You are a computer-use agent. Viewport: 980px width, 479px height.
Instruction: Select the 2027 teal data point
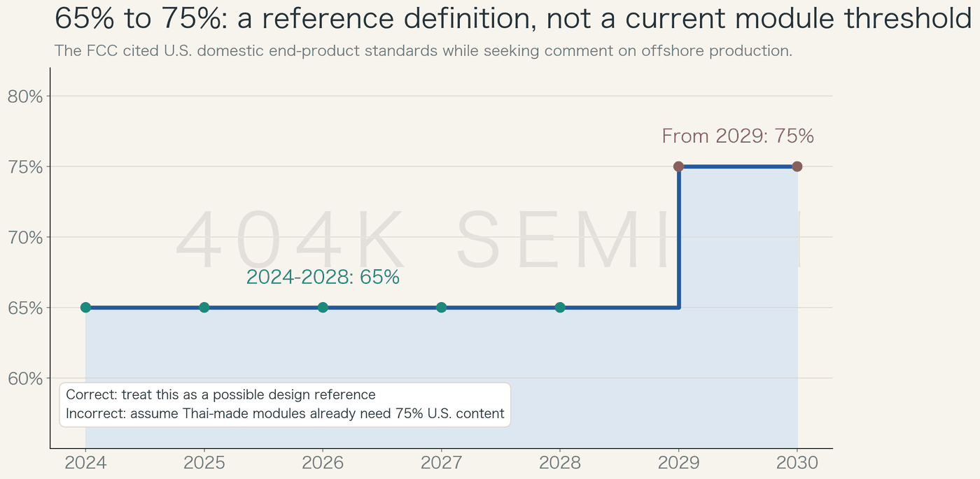441,308
